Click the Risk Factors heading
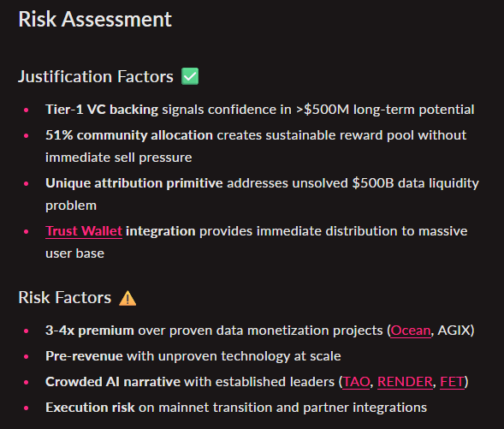 tap(65, 297)
